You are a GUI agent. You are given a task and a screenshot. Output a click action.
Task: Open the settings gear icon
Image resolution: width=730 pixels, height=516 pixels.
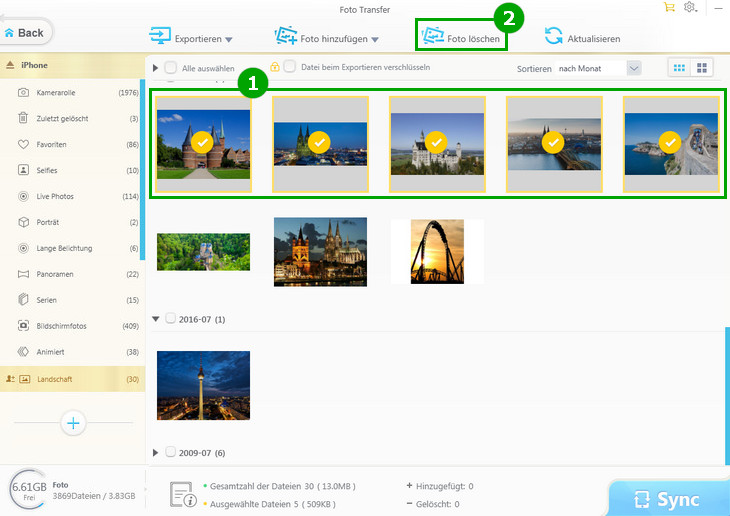pyautogui.click(x=689, y=7)
